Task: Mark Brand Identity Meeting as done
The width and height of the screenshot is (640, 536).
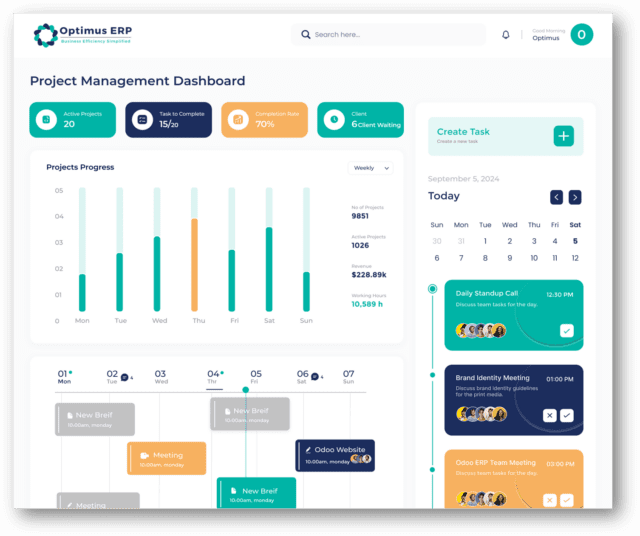Action: (x=566, y=415)
